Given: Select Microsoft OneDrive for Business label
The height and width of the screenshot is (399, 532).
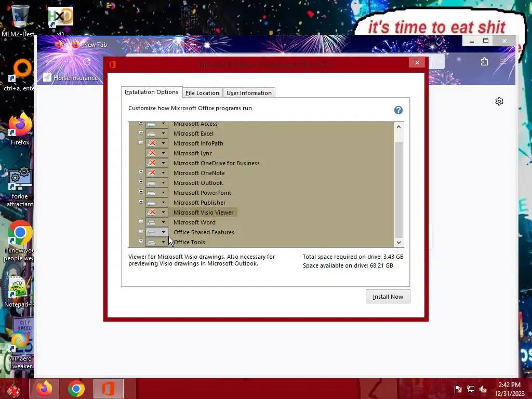Looking at the screenshot, I should [x=217, y=163].
